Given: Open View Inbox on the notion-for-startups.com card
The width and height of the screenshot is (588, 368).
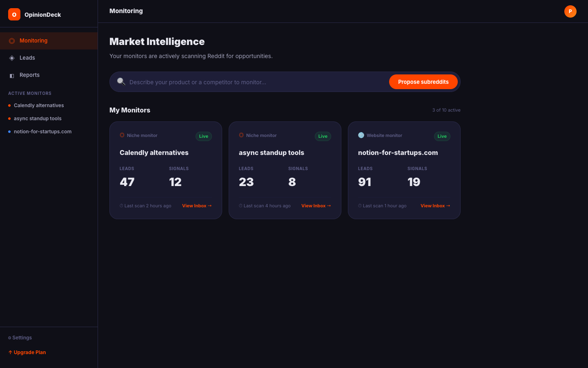Looking at the screenshot, I should click(x=435, y=206).
